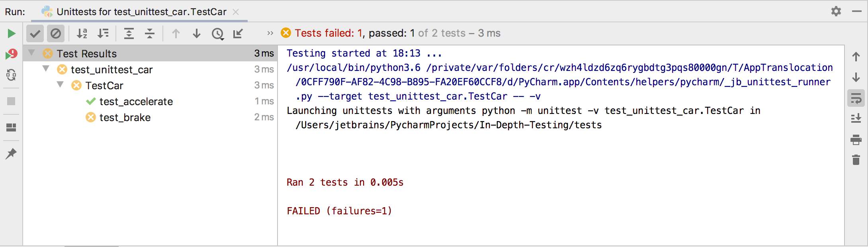The height and width of the screenshot is (247, 868).
Task: Pin the Run tool window tab
Action: coord(11,153)
